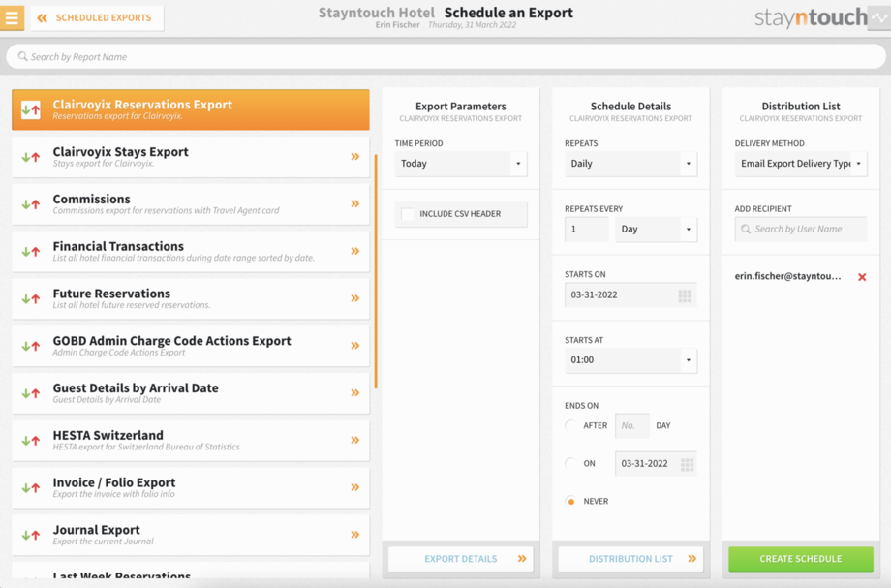Click the activity pulse icon beside staytouch logo
891x588 pixels.
pos(879,17)
